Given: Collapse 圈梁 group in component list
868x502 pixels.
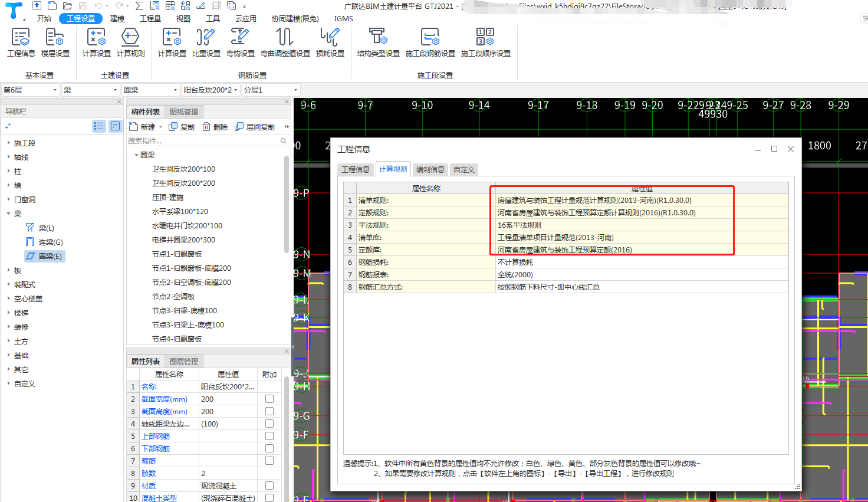Looking at the screenshot, I should [136, 155].
